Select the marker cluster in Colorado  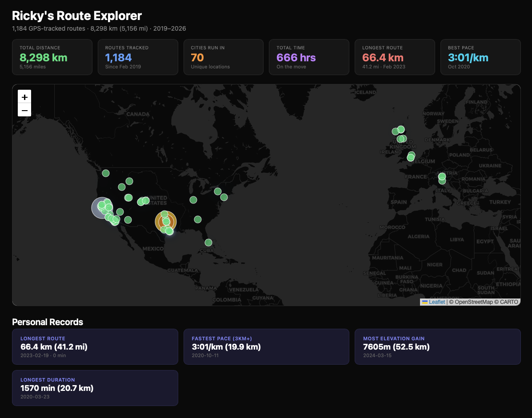143,201
